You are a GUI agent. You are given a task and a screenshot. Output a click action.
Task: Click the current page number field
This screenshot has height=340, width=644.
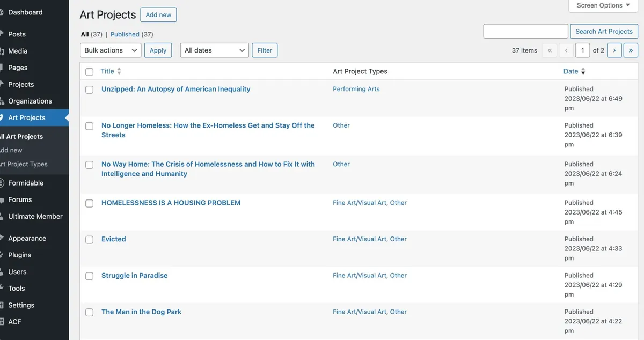pos(582,50)
